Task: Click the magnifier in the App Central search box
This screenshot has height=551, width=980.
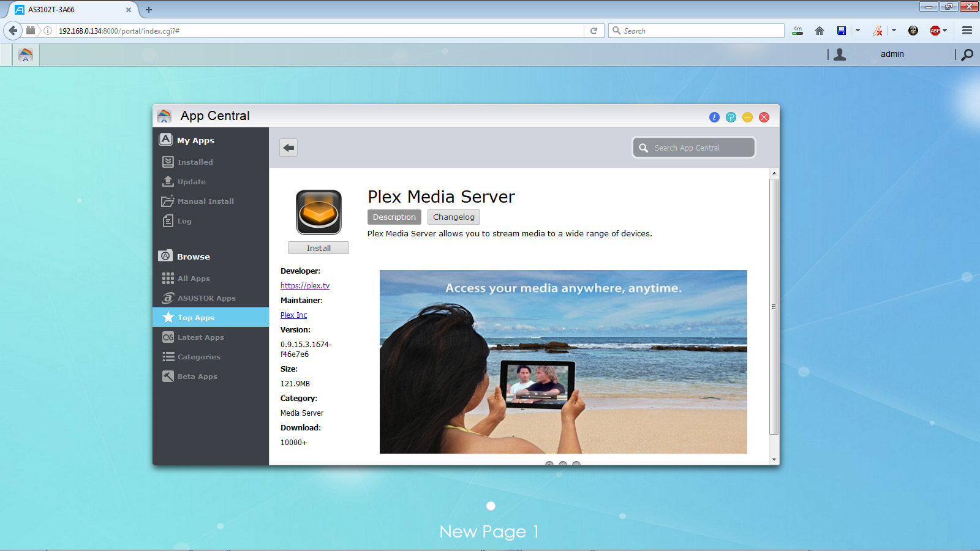Action: tap(643, 148)
